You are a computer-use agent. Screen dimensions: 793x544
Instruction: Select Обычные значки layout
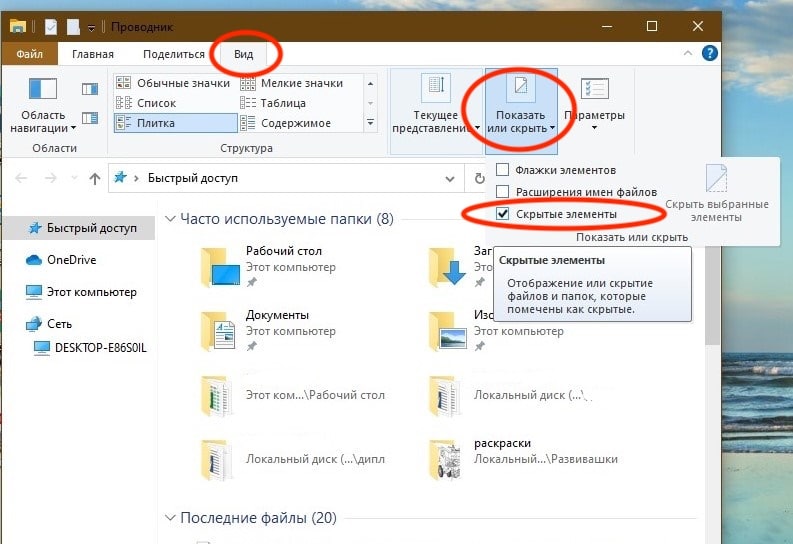[173, 83]
